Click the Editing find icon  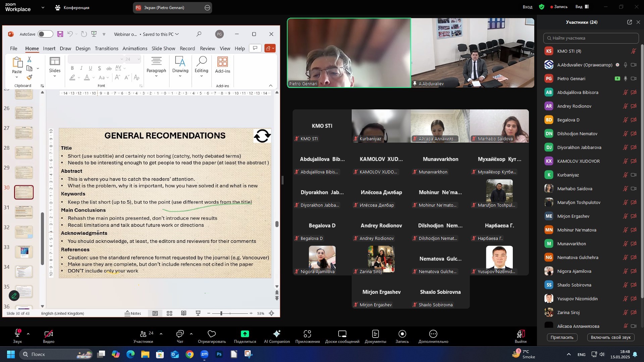201,62
